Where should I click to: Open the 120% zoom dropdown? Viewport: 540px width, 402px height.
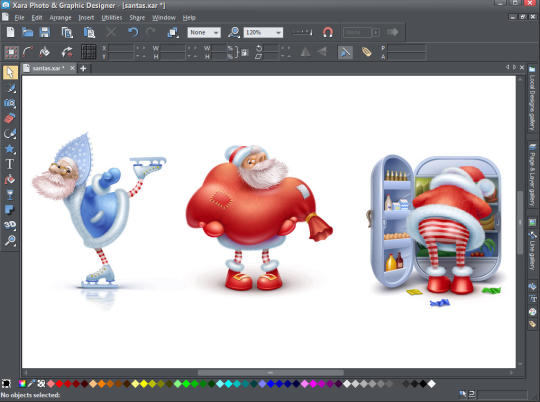(263, 32)
